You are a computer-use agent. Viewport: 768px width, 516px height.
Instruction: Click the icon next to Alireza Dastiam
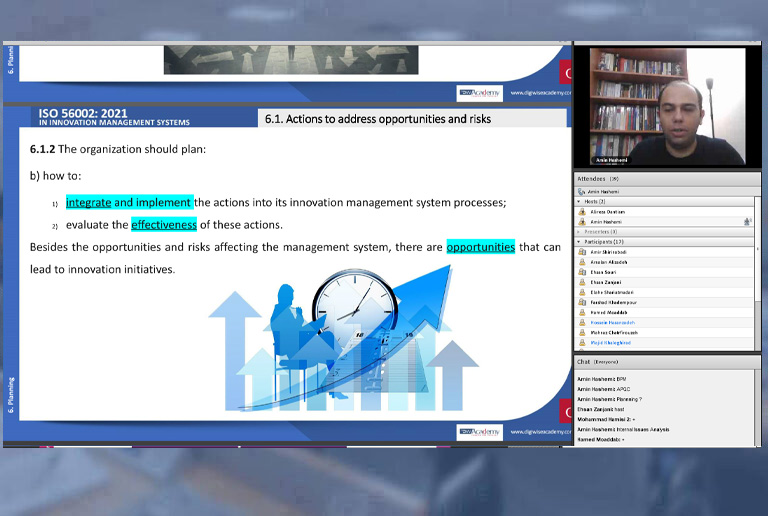[582, 212]
